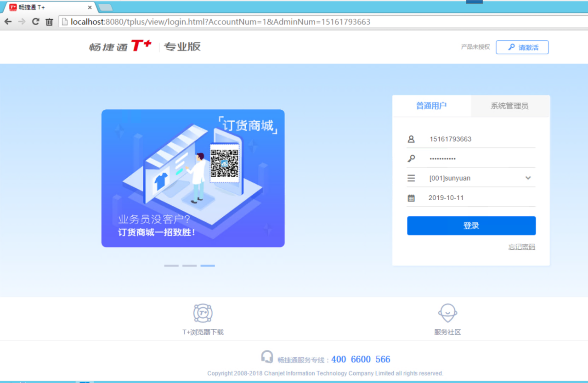Viewport: 588px width, 383px height.
Task: Click the 畅捷通 T+ logo
Action: tap(120, 46)
